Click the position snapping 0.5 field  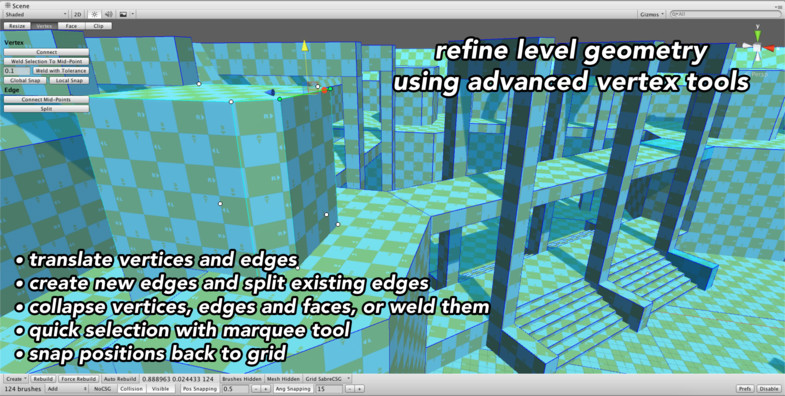tap(235, 388)
